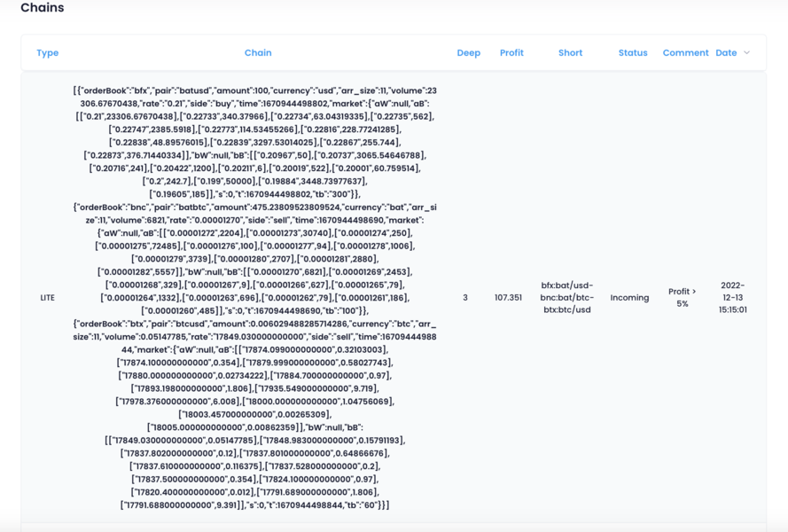Screen dimensions: 788x532
Task: Sort rows by the Date header
Action: (726, 53)
